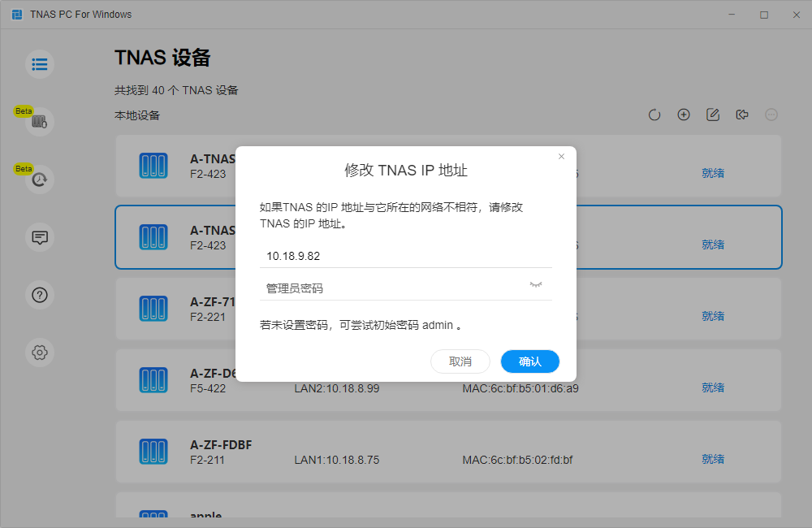
Task: Click MAC:6c:bf:b5:02:fd:bf text
Action: pyautogui.click(x=517, y=460)
